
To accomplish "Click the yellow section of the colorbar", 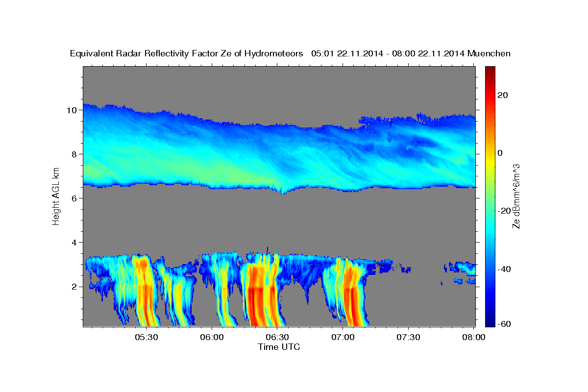I will click(490, 162).
